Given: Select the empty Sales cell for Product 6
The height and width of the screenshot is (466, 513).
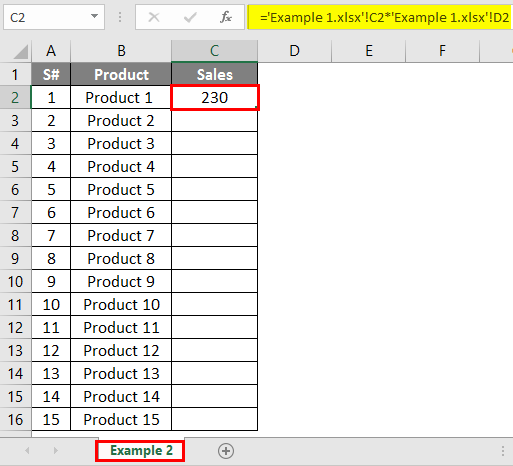Looking at the screenshot, I should (x=214, y=212).
